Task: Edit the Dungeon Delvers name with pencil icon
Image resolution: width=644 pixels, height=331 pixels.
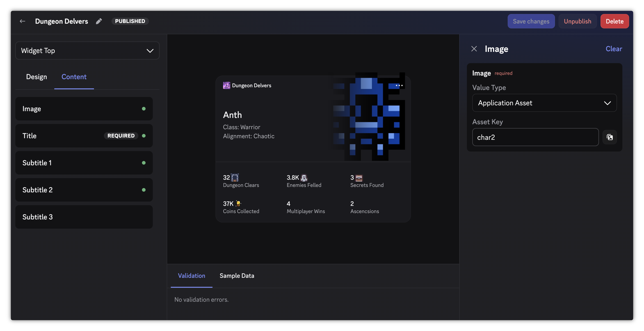Action: [x=99, y=21]
